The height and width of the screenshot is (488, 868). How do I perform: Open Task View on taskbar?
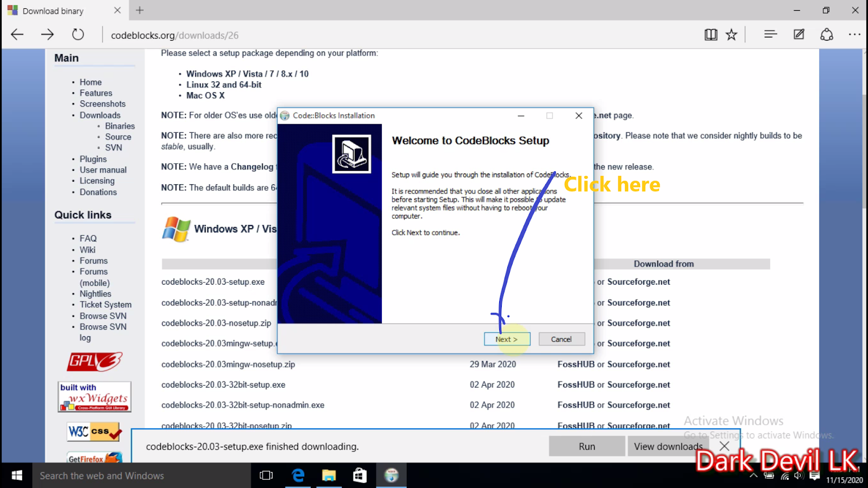266,476
